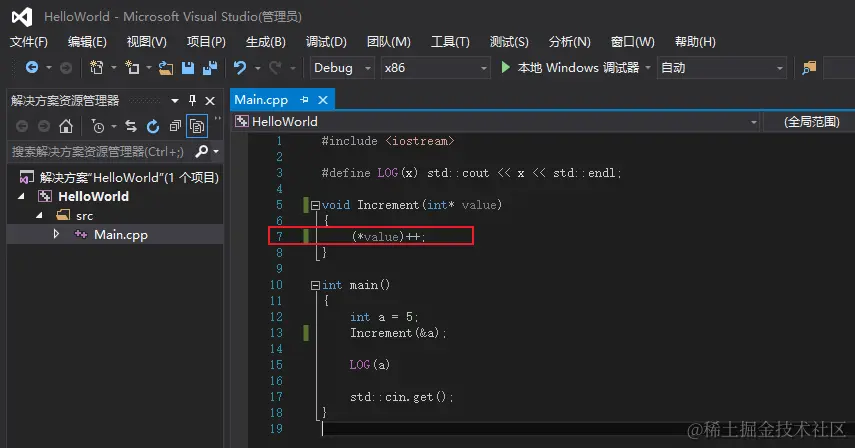Toggle auto-hide pin on Solution Explorer panel

tap(192, 100)
